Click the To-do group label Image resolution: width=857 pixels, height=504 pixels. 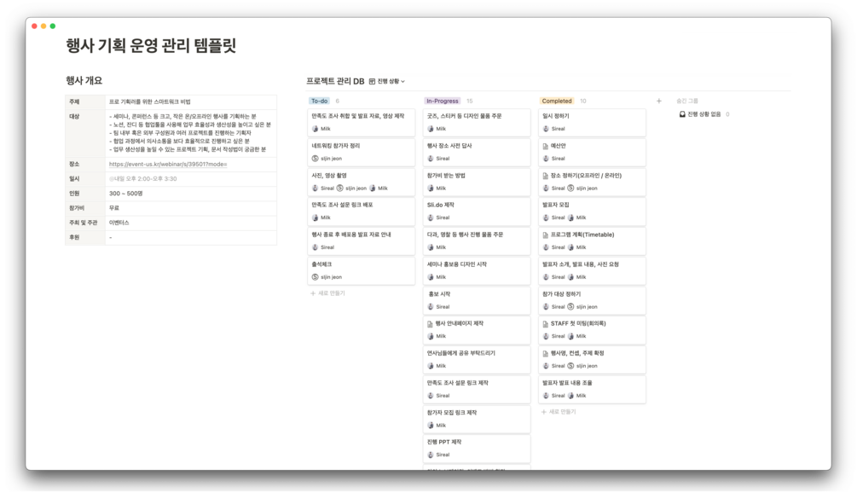tap(319, 101)
